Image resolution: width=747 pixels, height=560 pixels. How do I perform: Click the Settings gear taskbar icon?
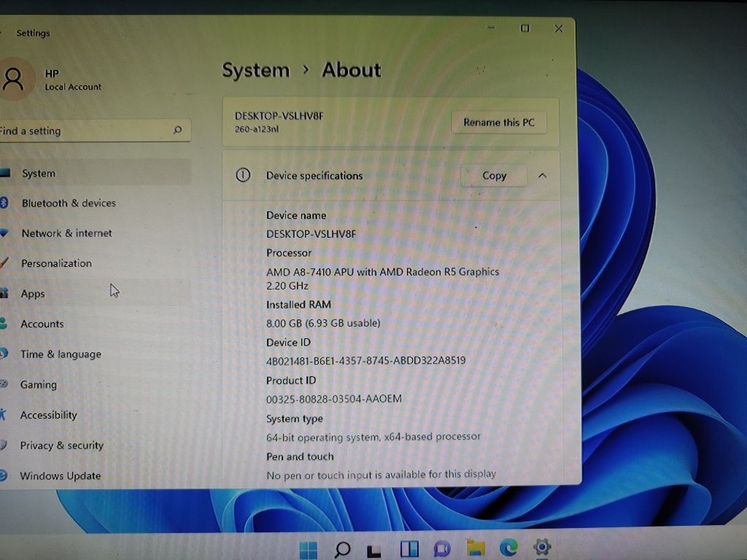(542, 547)
